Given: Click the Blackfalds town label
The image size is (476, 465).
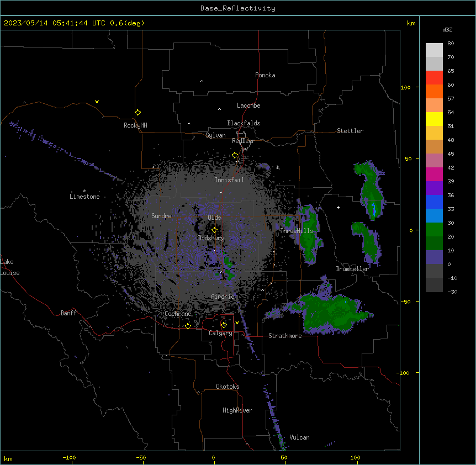Looking at the screenshot, I should 244,123.
